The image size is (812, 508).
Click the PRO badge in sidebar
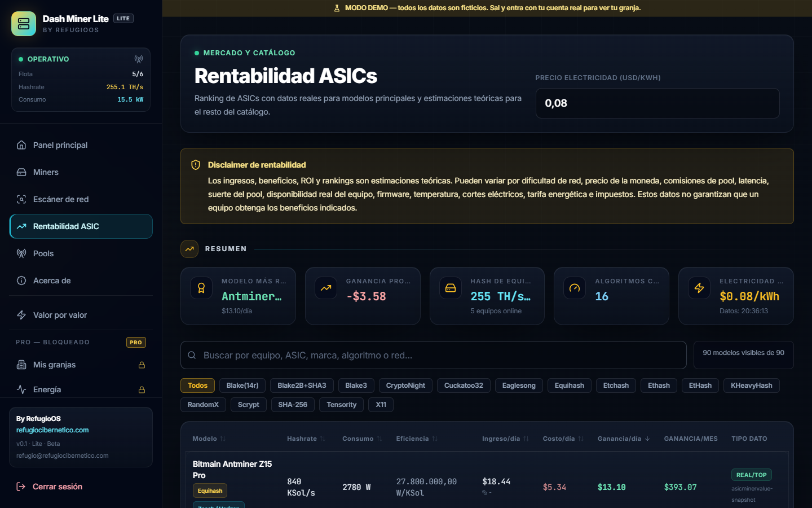(x=136, y=342)
